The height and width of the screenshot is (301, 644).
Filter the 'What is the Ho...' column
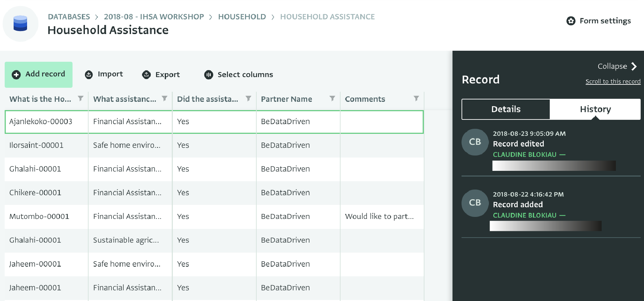pos(81,98)
